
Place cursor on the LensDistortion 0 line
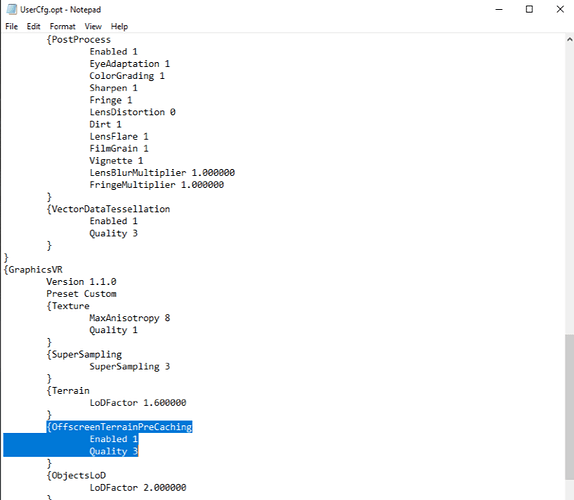(x=133, y=112)
